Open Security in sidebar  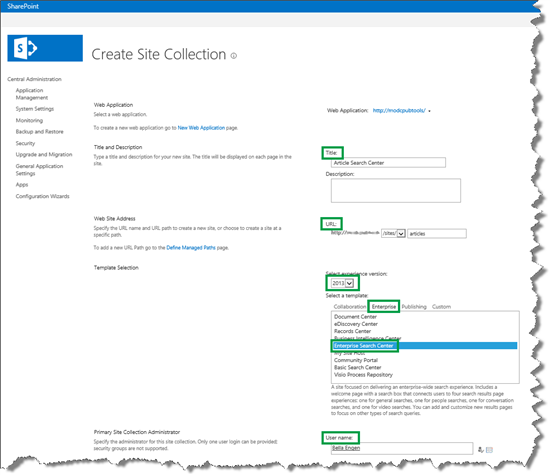tap(25, 143)
